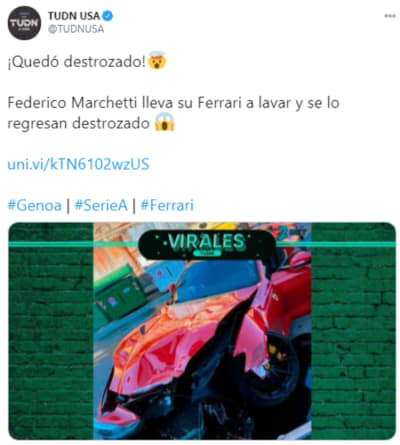Click the exploding head emoji
The width and height of the screenshot is (400, 445).
click(x=157, y=61)
